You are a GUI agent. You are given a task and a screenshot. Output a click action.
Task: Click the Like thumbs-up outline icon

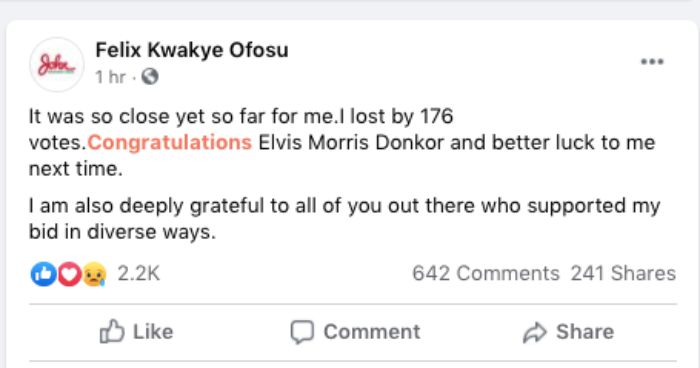[x=112, y=331]
